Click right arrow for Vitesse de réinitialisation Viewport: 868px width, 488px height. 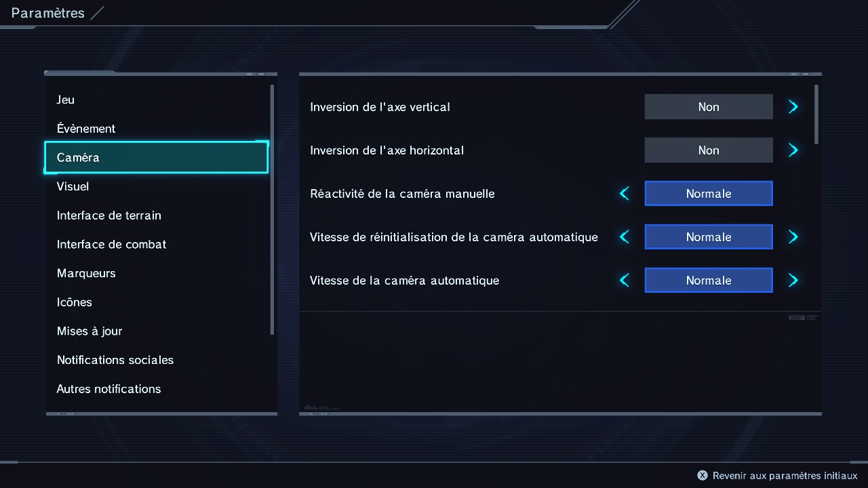tap(793, 237)
